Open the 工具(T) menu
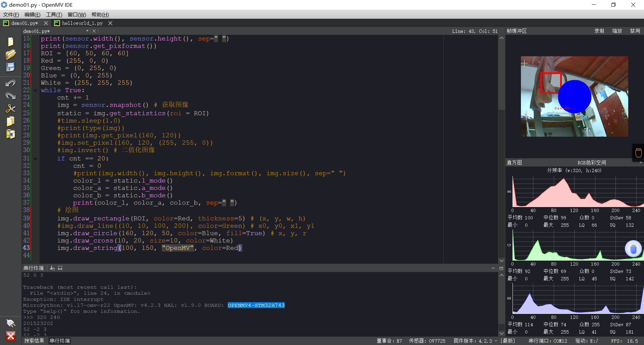The image size is (644, 345). [54, 14]
